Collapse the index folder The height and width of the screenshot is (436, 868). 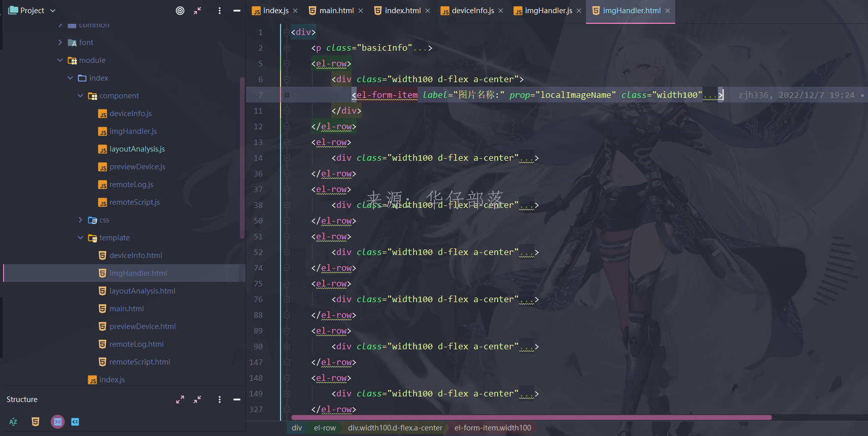coord(71,78)
